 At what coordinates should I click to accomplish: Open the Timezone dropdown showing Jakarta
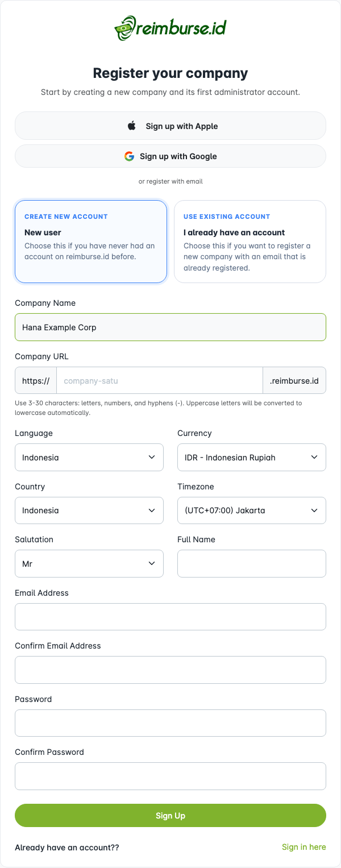pyautogui.click(x=252, y=510)
